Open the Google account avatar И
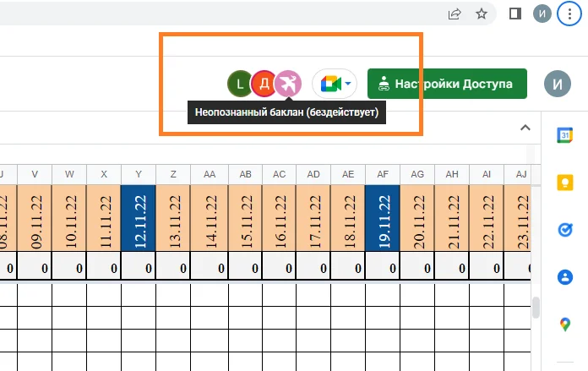Viewport: 588px width, 371px height. point(558,84)
